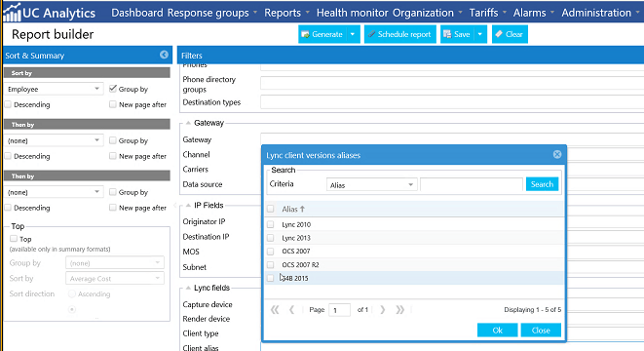The height and width of the screenshot is (351, 644).
Task: Close the Lync client versions aliases dialog
Action: coord(557,154)
